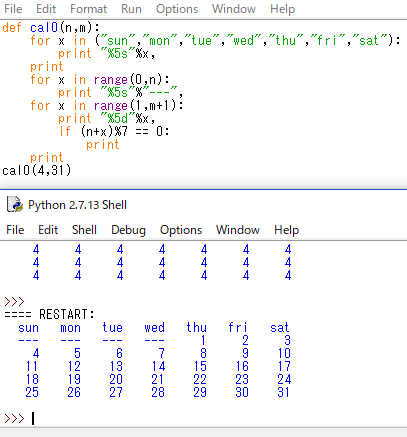The height and width of the screenshot is (437, 407).
Task: Open the Shell window's Options menu
Action: tap(181, 230)
